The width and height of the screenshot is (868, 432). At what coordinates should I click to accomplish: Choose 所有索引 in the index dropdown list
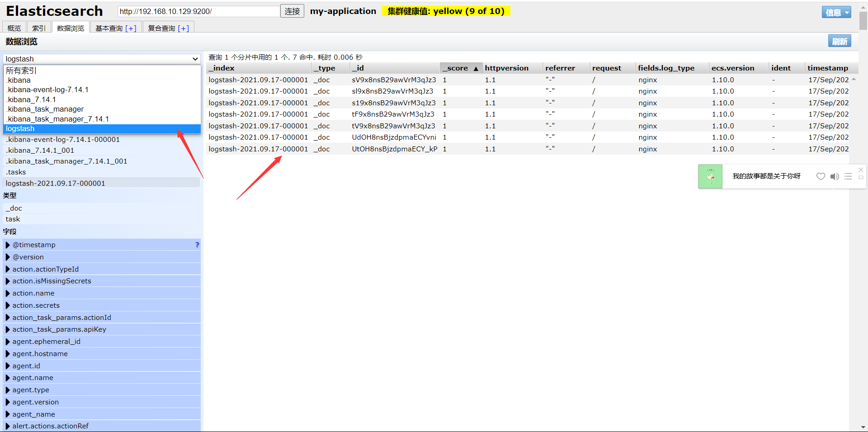click(x=21, y=70)
